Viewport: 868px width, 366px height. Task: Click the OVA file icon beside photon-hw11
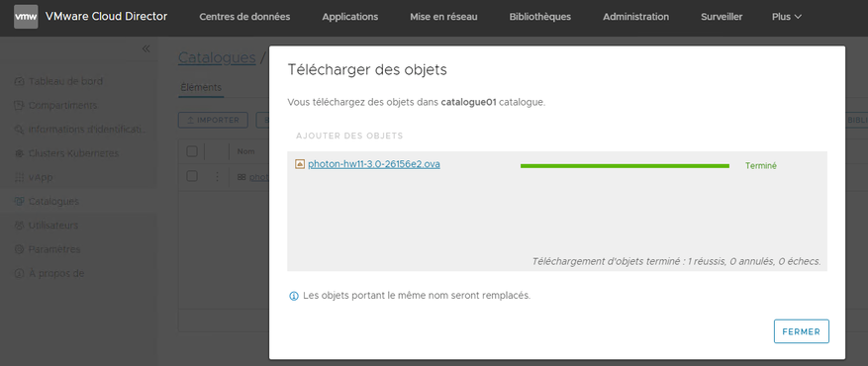click(300, 163)
